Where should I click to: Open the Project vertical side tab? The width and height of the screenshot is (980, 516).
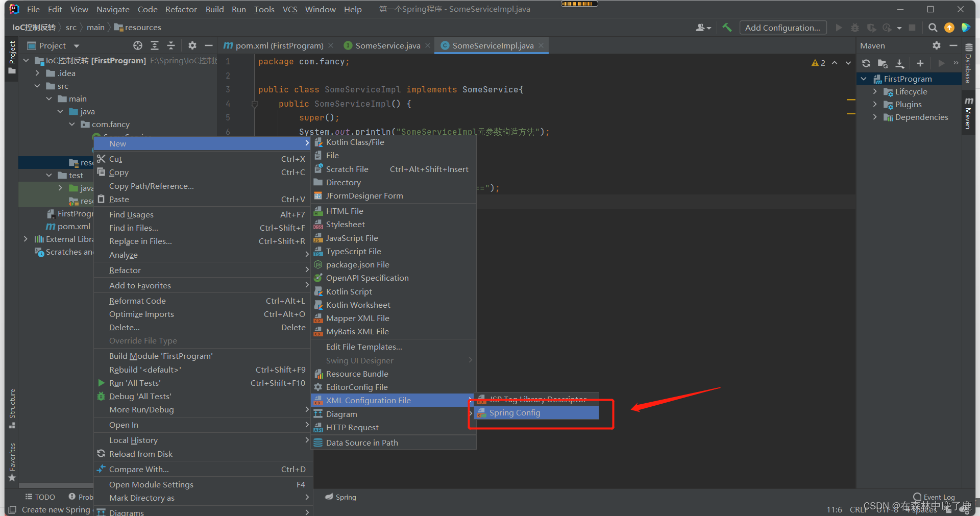click(12, 57)
